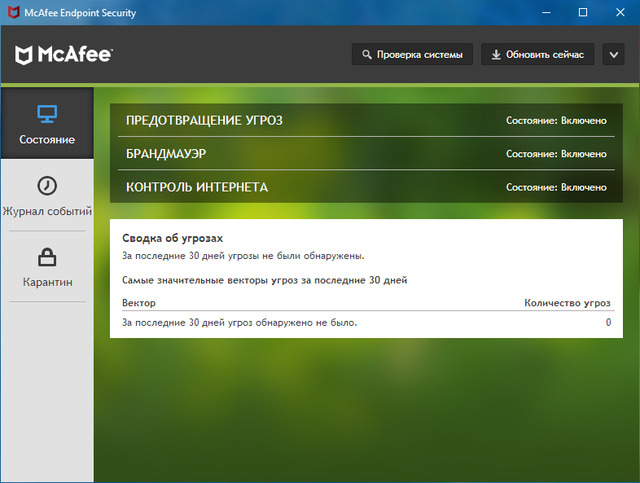Click the Сводка об угрозах heading

(172, 239)
